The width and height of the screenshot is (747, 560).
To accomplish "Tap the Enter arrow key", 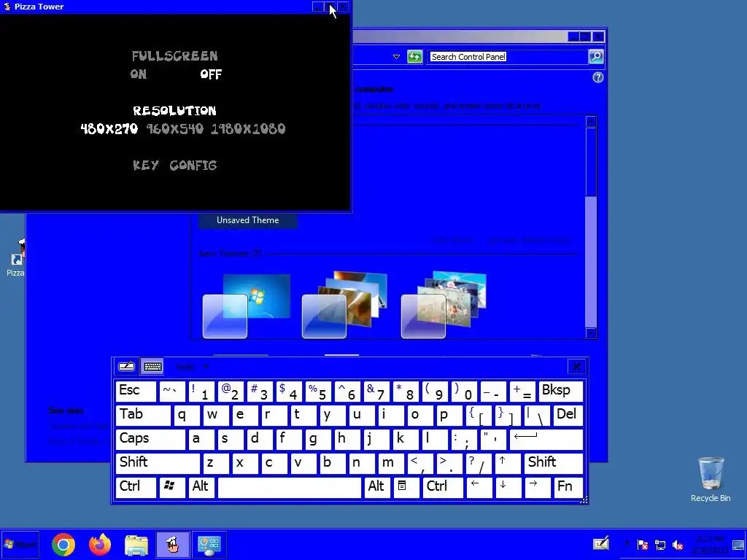I will point(546,439).
